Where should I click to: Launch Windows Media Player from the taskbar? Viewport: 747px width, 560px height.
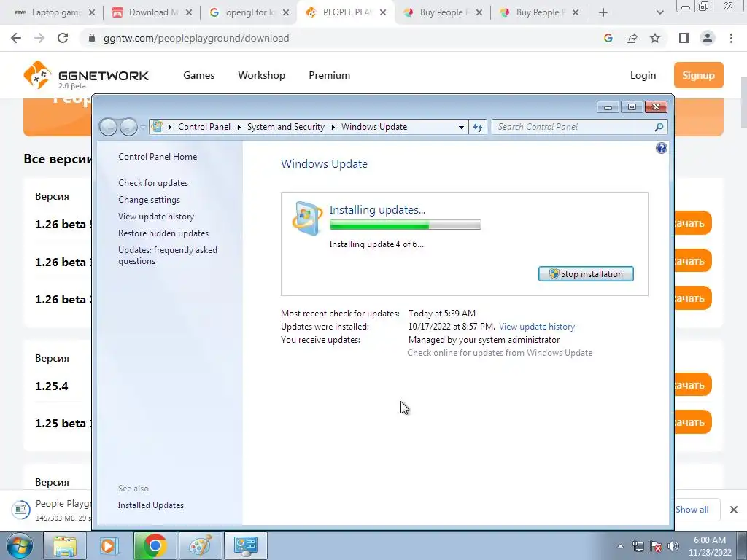[109, 545]
